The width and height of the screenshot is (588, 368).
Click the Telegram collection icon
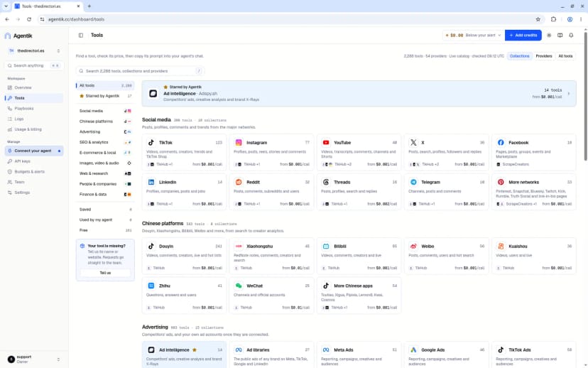tap(413, 182)
